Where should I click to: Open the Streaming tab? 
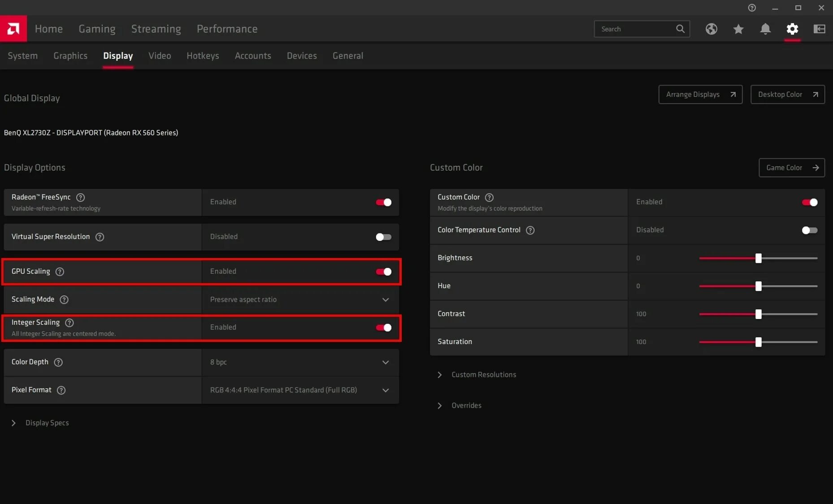point(156,29)
